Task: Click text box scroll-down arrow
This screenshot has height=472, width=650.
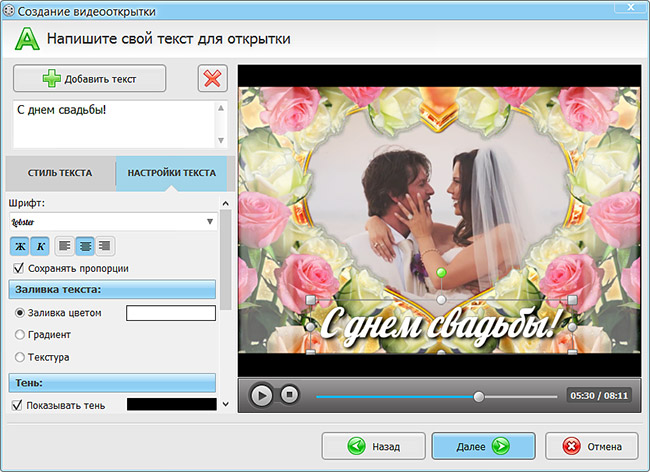Action: pos(221,140)
